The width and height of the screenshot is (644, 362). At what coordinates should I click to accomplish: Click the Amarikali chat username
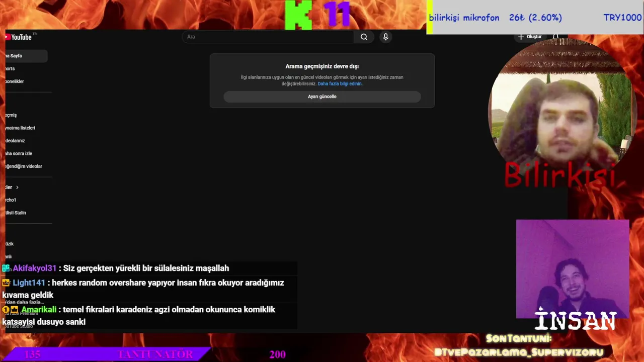(x=39, y=310)
